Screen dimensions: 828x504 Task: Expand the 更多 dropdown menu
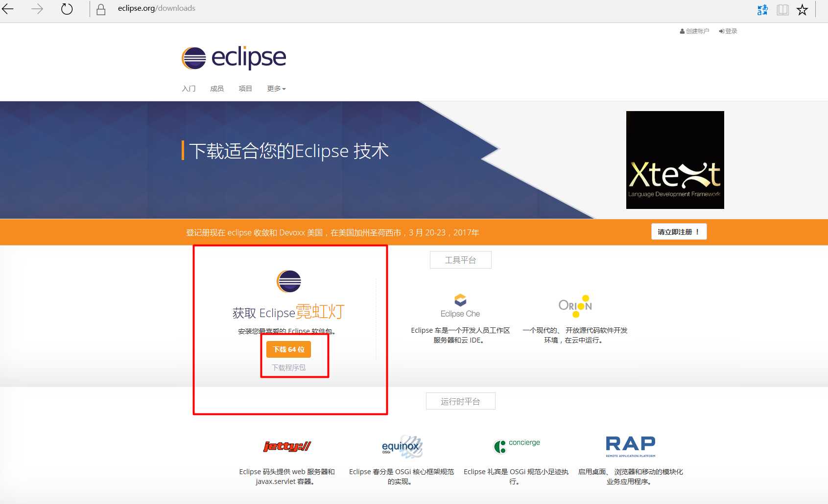[276, 89]
